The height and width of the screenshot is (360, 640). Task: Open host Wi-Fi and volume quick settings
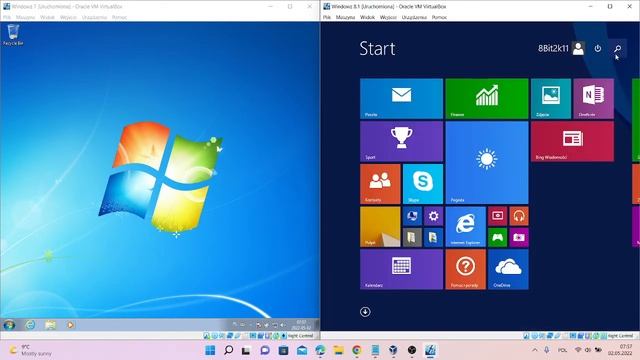(588, 350)
